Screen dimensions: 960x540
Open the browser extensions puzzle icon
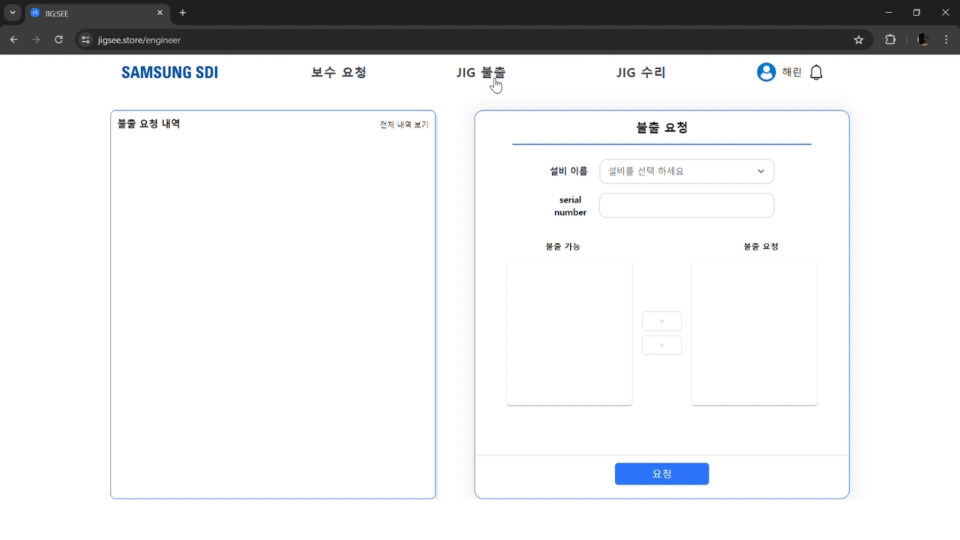pos(890,40)
